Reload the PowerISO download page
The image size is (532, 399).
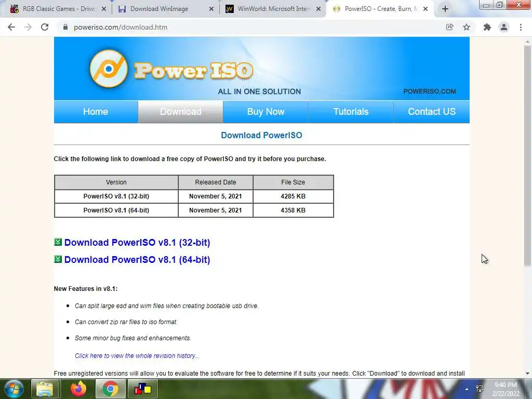tap(45, 27)
